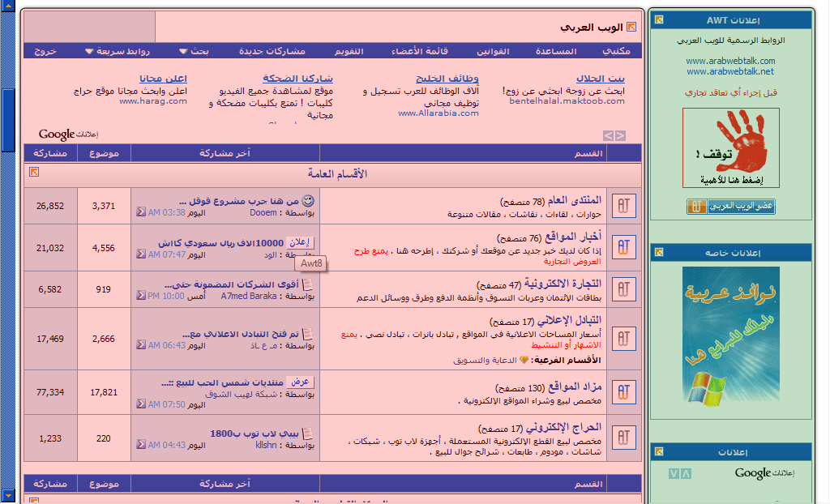Go to last post arrow beside 07:47 AM
The image size is (830, 504).
pyautogui.click(x=141, y=254)
